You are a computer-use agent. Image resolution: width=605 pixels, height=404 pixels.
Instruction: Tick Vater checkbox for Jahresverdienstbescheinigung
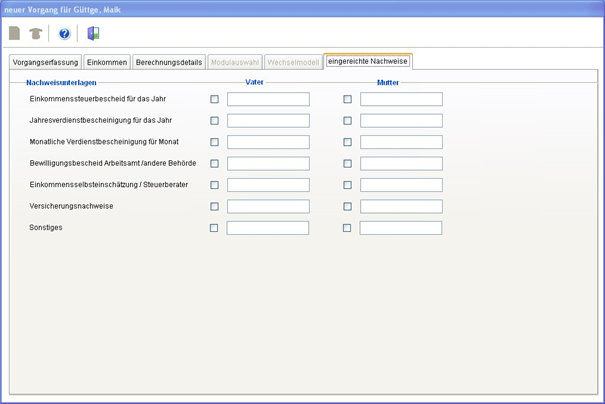tap(214, 121)
